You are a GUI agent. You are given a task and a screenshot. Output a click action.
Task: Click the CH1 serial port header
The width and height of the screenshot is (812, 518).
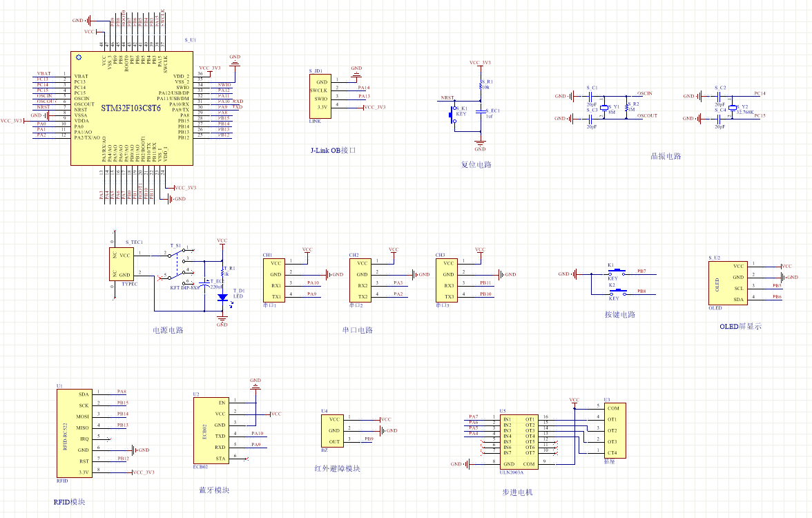tap(273, 280)
